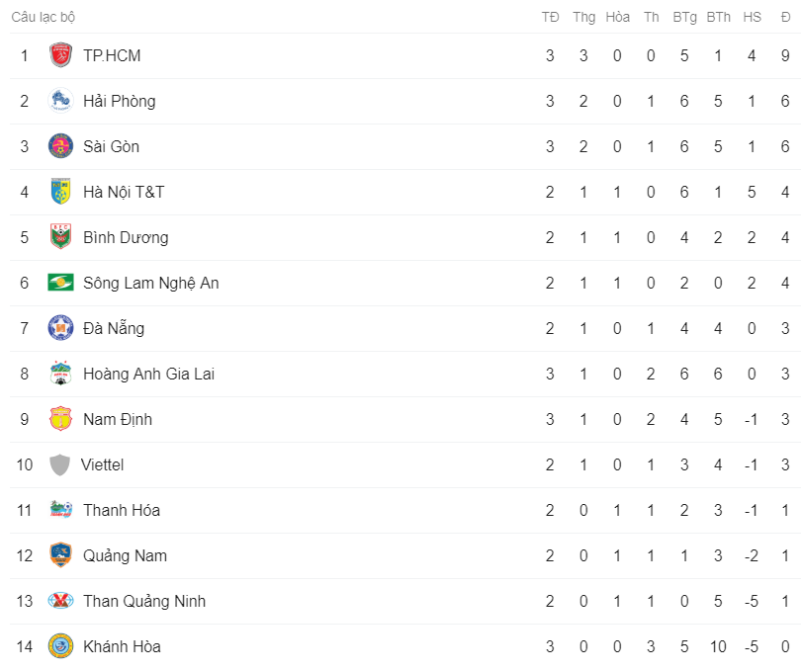801x672 pixels.
Task: Click the Bình Dương club logo
Action: pos(60,237)
